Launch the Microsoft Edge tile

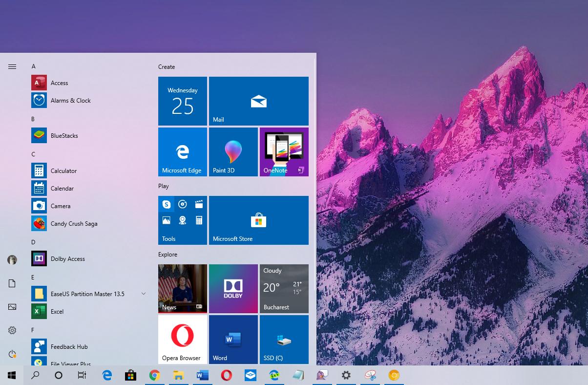coord(183,152)
